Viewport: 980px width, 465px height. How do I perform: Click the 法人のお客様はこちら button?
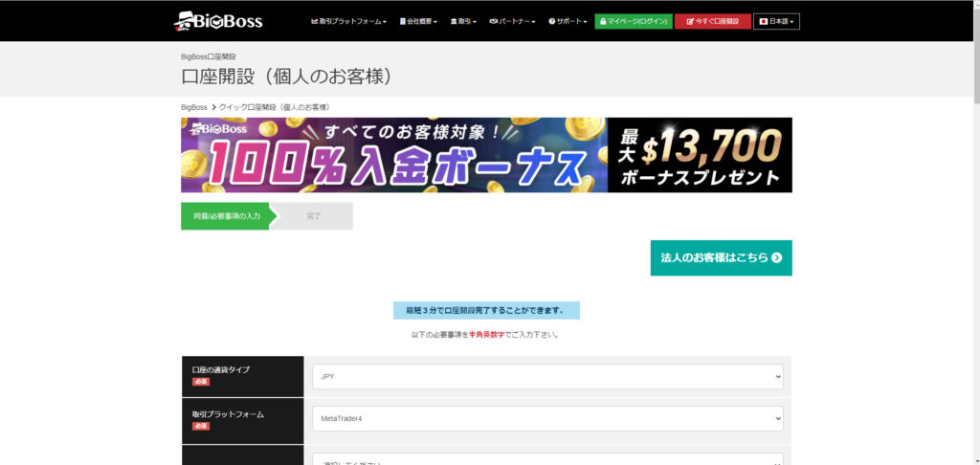(x=722, y=257)
